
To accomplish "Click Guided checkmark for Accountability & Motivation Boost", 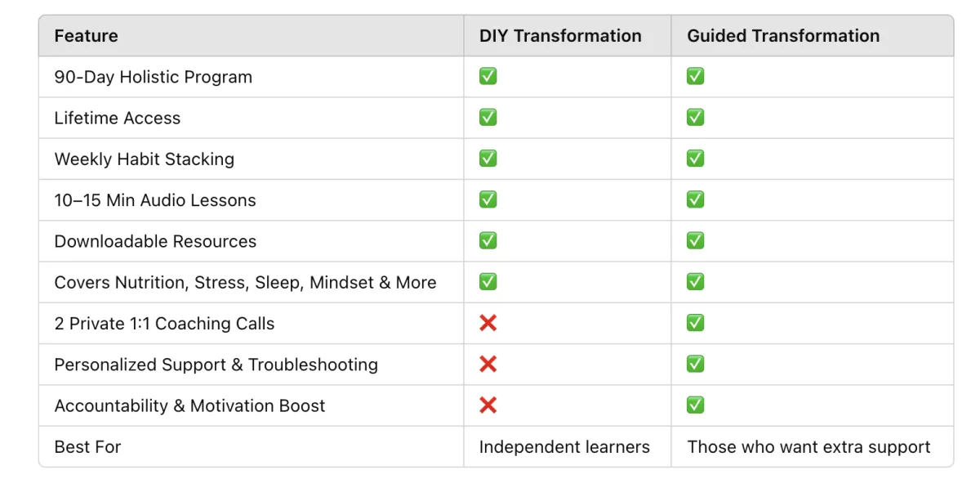I will 695,405.
